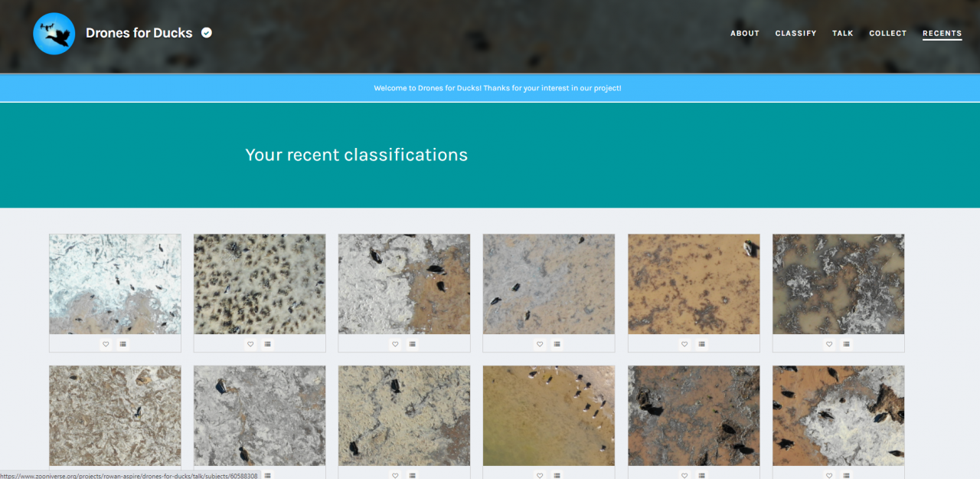This screenshot has width=980, height=479.
Task: Collect the dark muddy thumbnail with white patches
Action: tap(846, 344)
